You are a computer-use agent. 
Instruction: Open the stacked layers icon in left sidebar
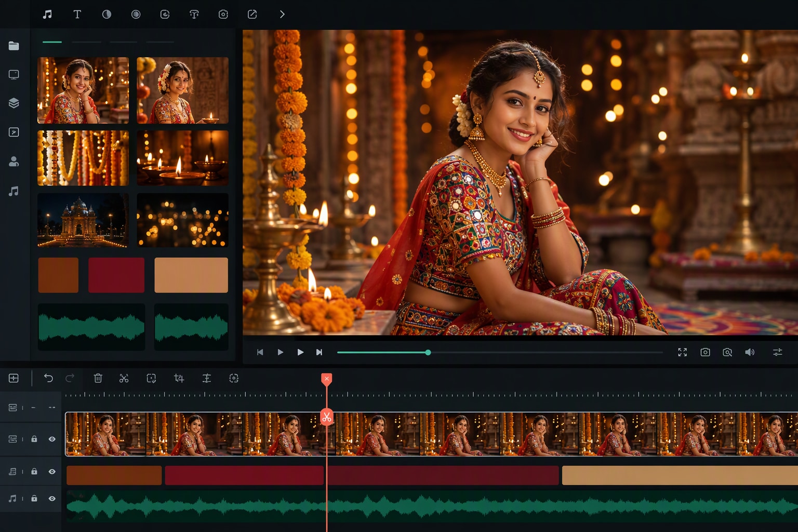[x=14, y=103]
